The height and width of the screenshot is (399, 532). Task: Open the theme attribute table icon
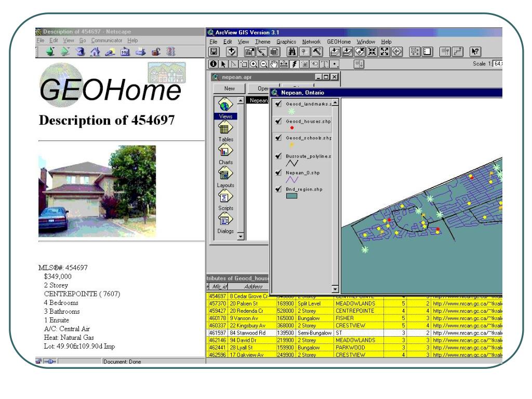(x=274, y=51)
